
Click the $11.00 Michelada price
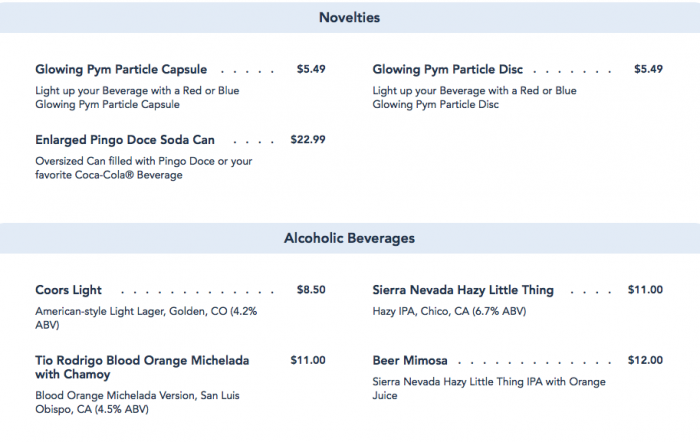pos(308,360)
